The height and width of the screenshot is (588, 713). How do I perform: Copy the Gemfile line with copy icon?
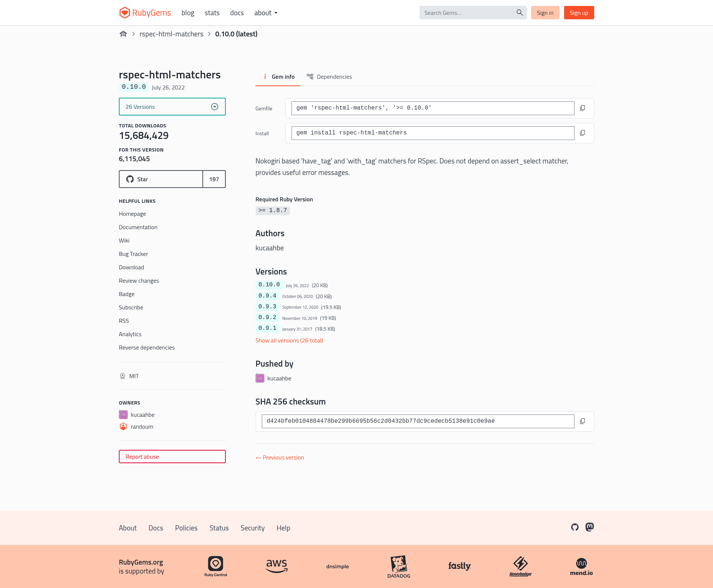582,108
